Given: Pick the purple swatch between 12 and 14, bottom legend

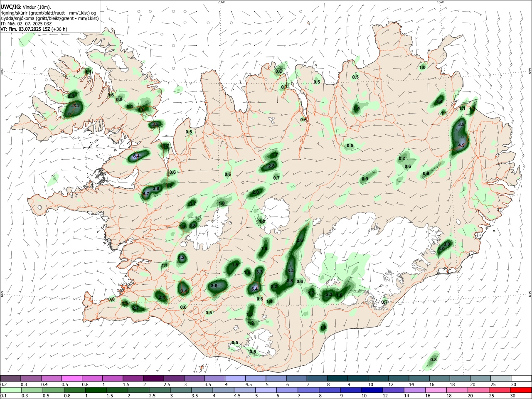Looking at the screenshot, I should pyautogui.click(x=393, y=390).
